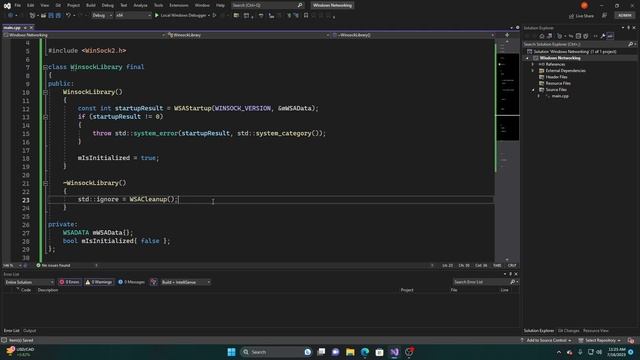
Task: Open Microsoft Edge from the taskbar
Action: pos(365,352)
